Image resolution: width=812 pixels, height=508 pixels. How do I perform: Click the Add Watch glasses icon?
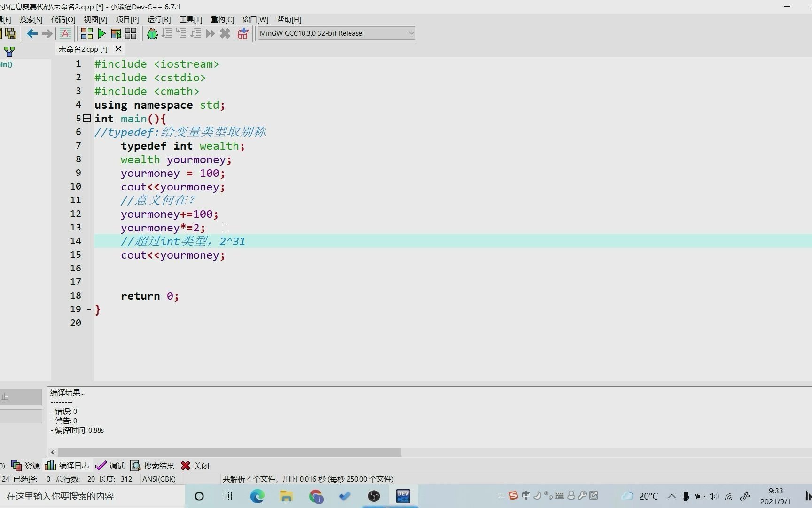(x=243, y=33)
